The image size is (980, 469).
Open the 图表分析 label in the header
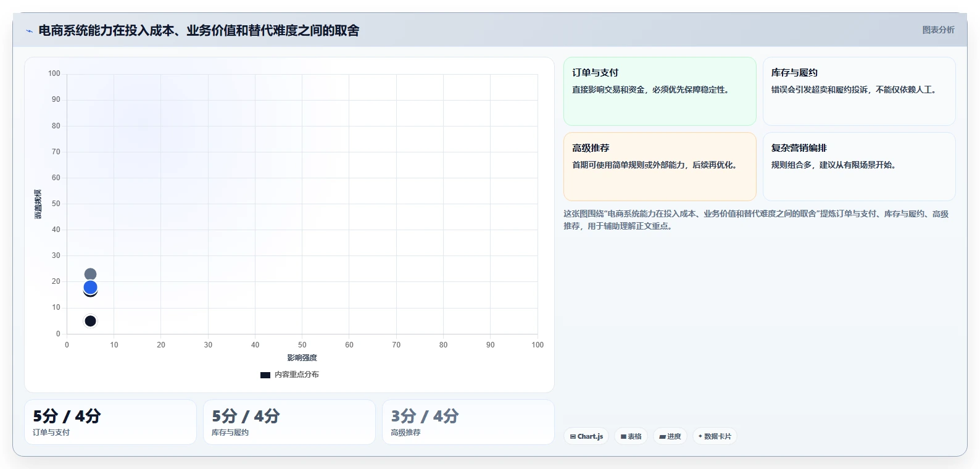click(938, 30)
